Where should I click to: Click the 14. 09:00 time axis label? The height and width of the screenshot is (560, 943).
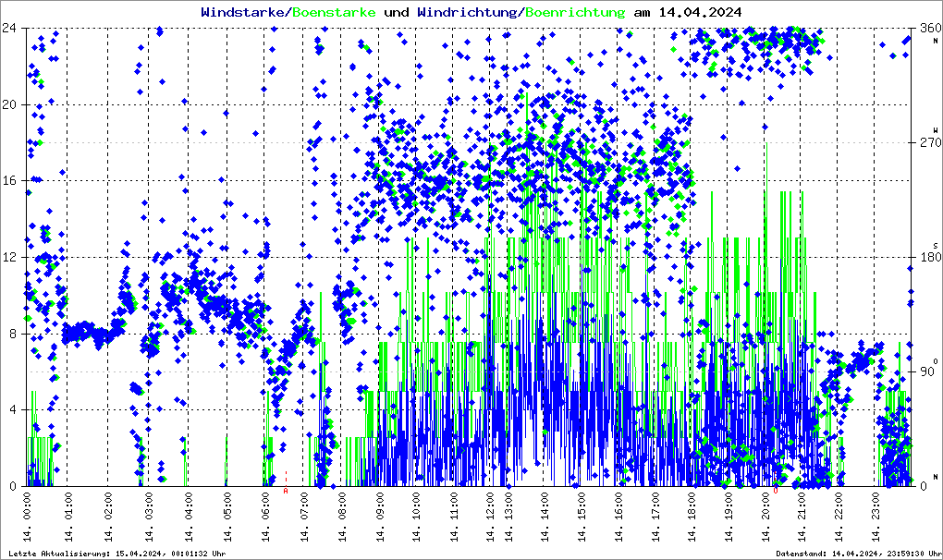tap(380, 517)
